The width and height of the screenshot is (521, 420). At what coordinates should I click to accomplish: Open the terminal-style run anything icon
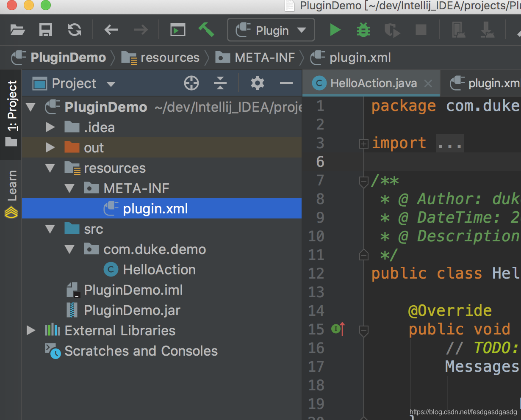177,30
